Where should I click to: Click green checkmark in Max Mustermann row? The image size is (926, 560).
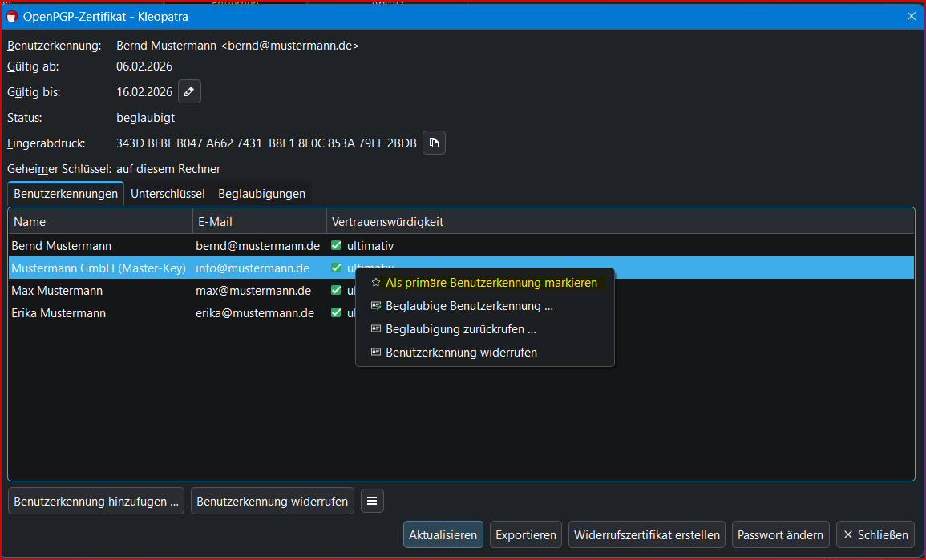coord(337,291)
